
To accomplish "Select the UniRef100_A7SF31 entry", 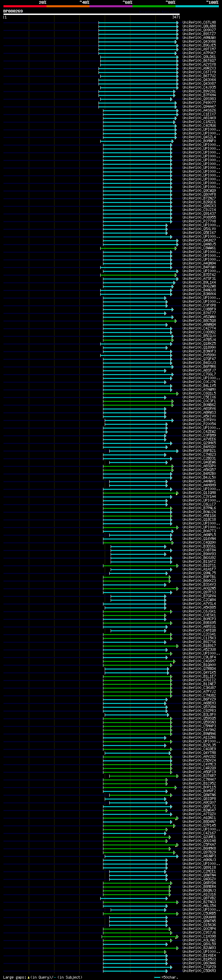I will pyautogui.click(x=199, y=278).
